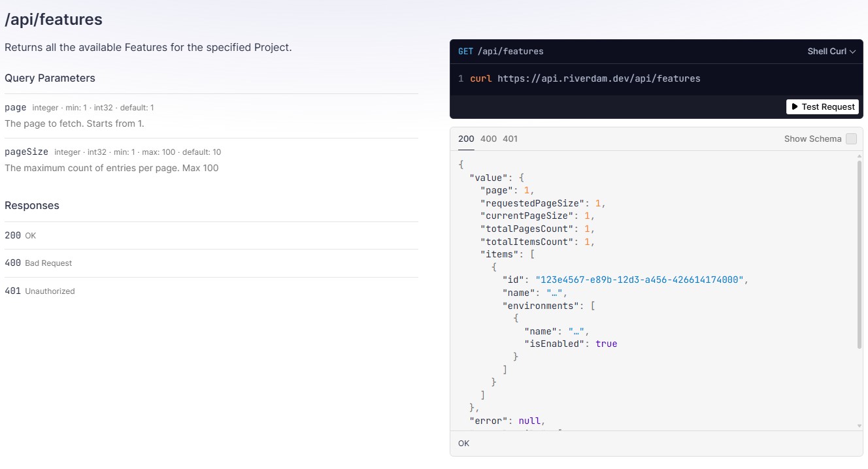Click the "isEnabled": true line
This screenshot has height=469, width=868.
tap(571, 344)
